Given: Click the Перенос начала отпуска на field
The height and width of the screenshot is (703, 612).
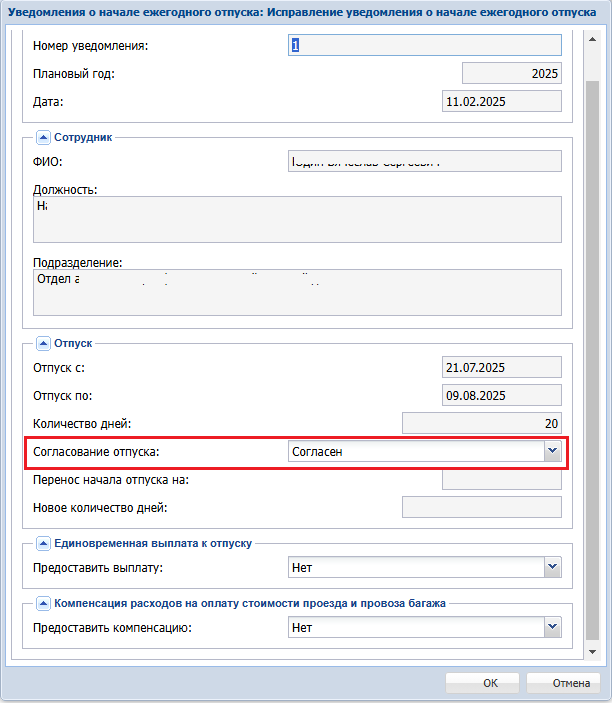Looking at the screenshot, I should coord(501,479).
